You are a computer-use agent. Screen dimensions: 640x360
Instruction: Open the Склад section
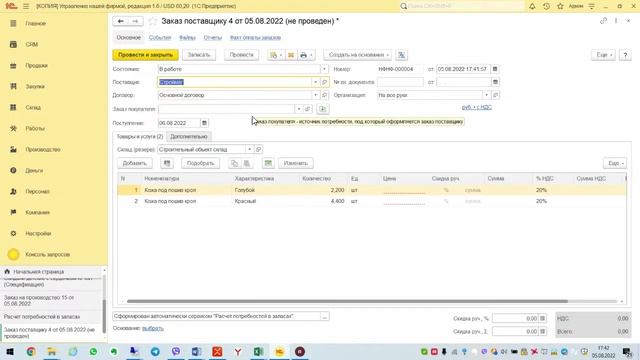pyautogui.click(x=33, y=107)
